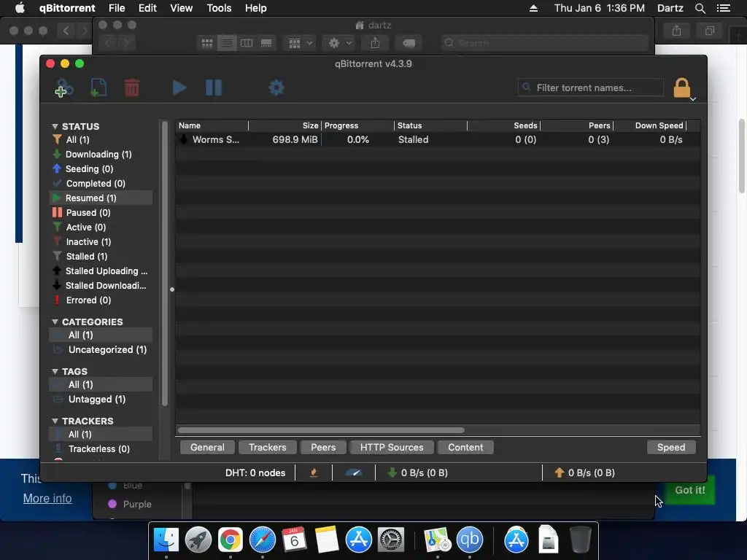Select Trackerless (0) tracker filter
The image size is (747, 560).
click(x=101, y=448)
